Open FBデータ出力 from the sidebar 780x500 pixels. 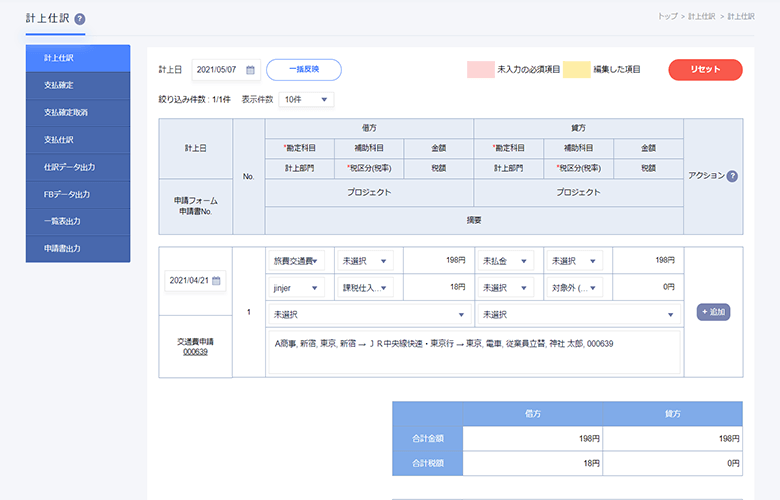[x=78, y=194]
